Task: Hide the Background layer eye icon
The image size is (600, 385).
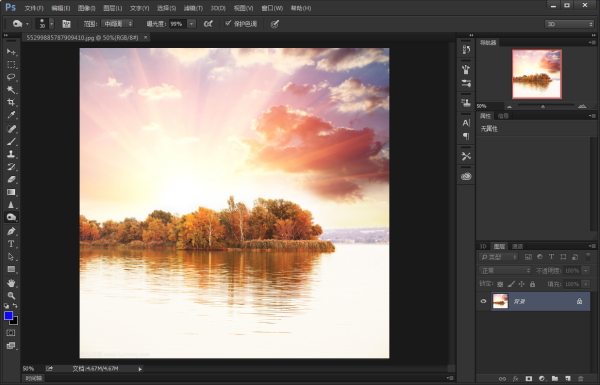Action: [x=483, y=301]
